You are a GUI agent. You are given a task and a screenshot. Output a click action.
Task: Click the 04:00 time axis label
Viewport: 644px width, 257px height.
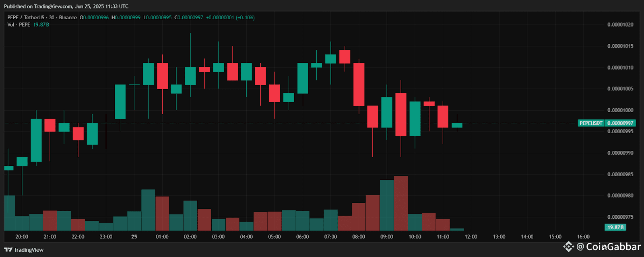(x=246, y=236)
